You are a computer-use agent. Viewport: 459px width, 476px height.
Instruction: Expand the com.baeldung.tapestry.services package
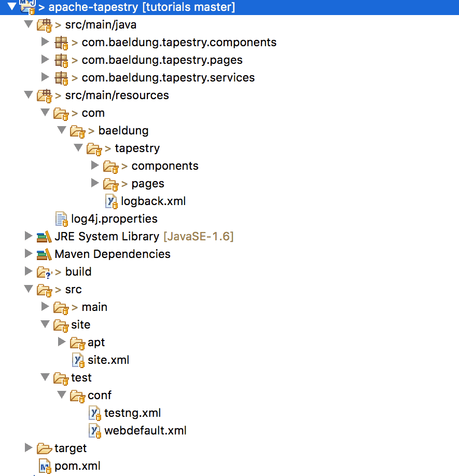pos(45,77)
